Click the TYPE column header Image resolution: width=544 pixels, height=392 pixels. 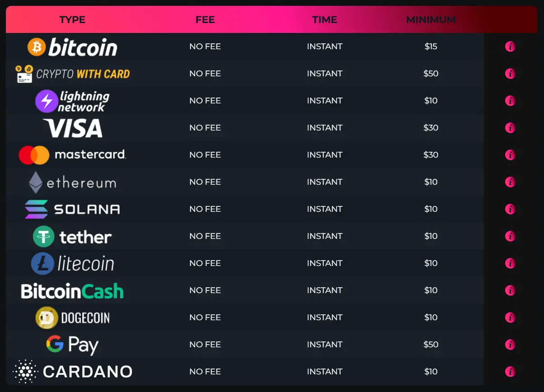coord(72,19)
